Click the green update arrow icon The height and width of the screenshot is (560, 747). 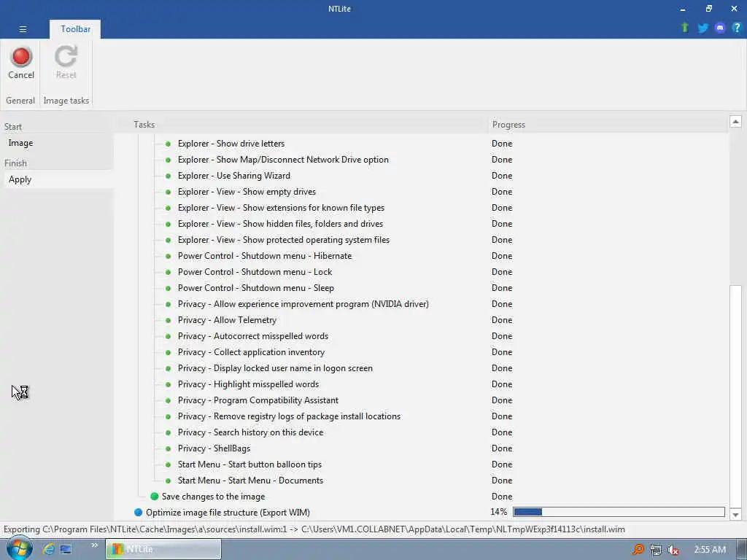point(685,28)
